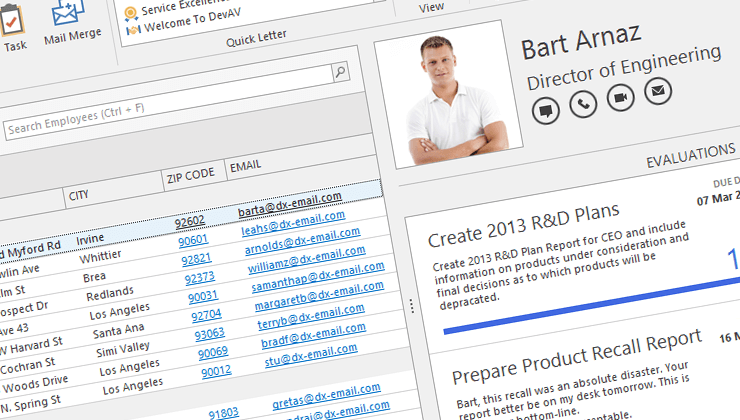The image size is (740, 420).
Task: Click the EMAIL column header
Action: click(x=246, y=167)
